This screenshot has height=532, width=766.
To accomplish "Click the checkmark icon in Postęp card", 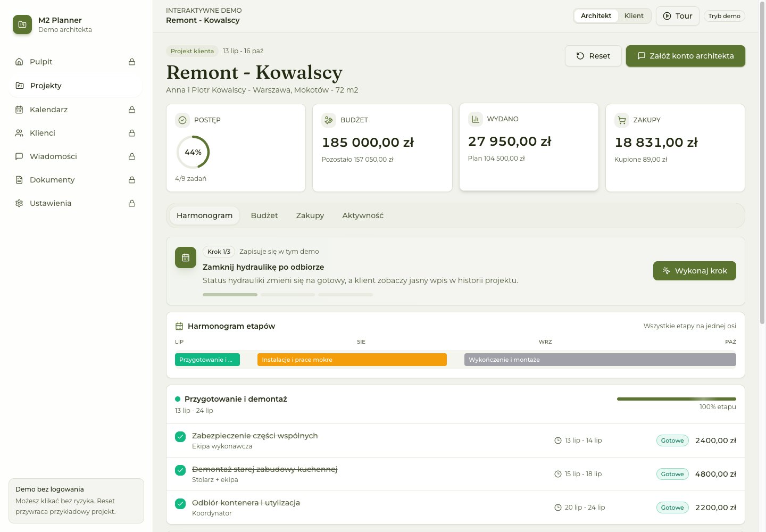I will tap(182, 120).
